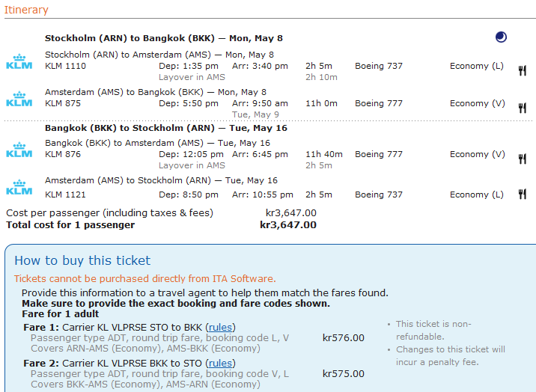The width and height of the screenshot is (536, 392).
Task: Click meal icon for the KLM 875 flight
Action: pos(522,108)
